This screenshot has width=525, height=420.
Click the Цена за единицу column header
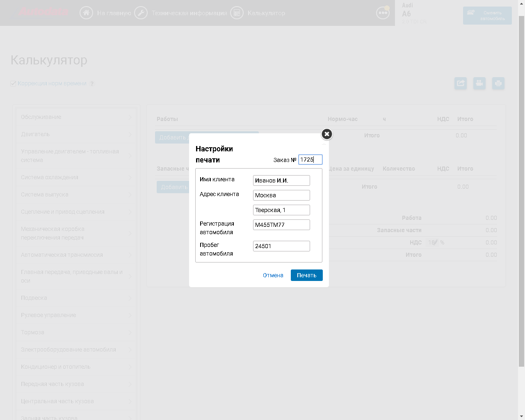[352, 169]
